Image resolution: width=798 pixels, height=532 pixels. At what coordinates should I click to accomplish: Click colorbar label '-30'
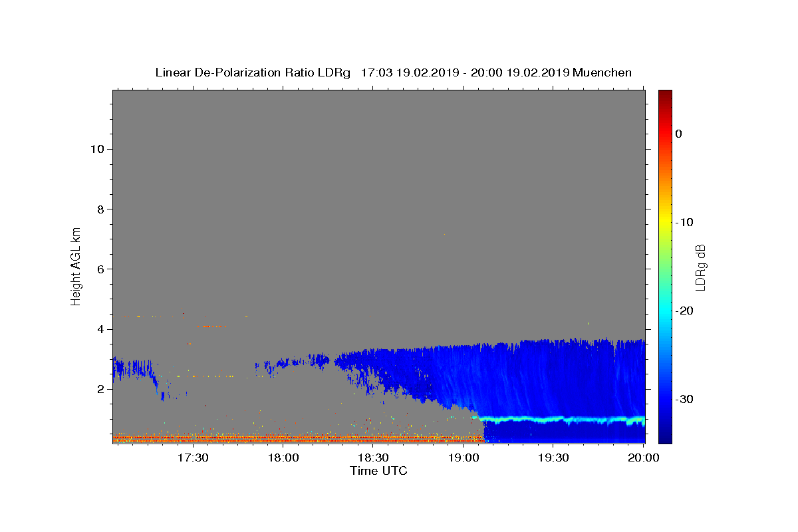pyautogui.click(x=685, y=399)
